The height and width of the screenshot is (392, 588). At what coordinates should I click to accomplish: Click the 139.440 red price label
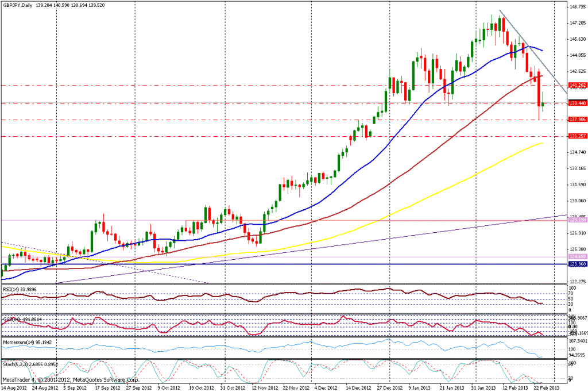pyautogui.click(x=577, y=103)
